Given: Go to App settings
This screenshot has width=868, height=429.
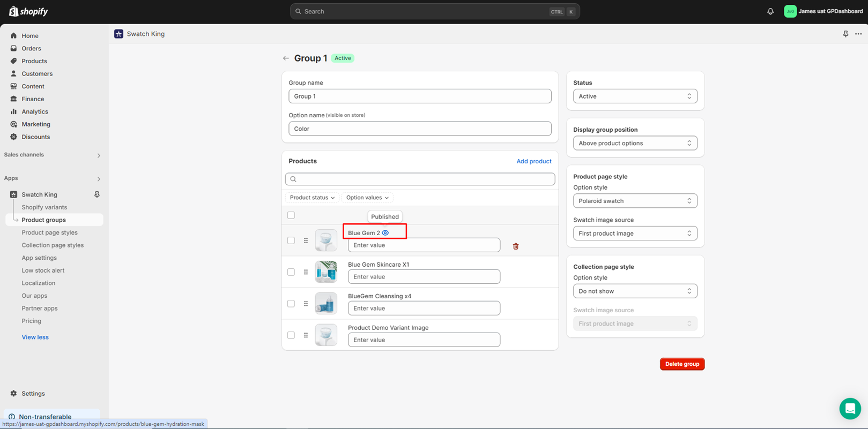Looking at the screenshot, I should (x=39, y=258).
